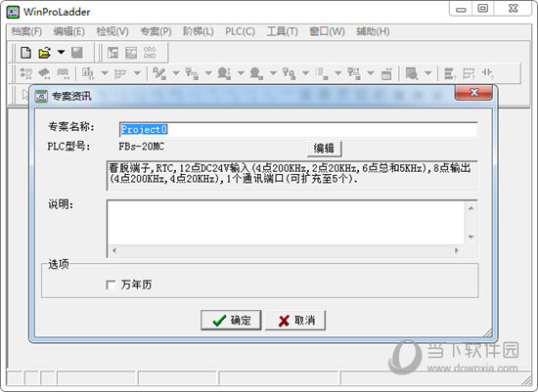
Task: Click 说明 box scroll right arrow
Action: (x=457, y=250)
